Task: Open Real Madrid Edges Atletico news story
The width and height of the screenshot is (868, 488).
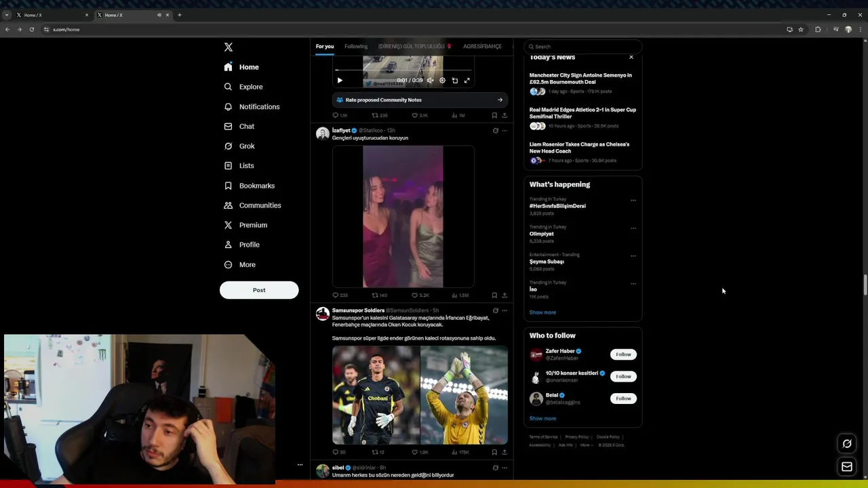Action: [x=583, y=119]
